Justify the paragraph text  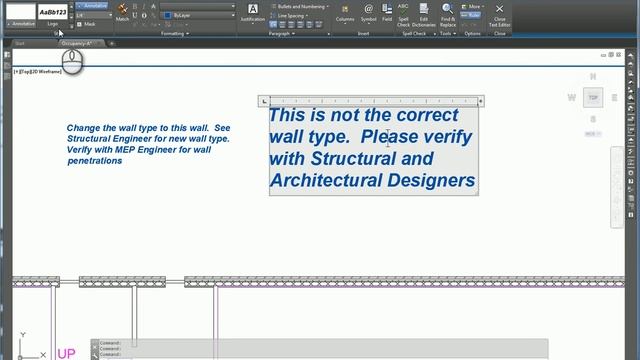309,25
